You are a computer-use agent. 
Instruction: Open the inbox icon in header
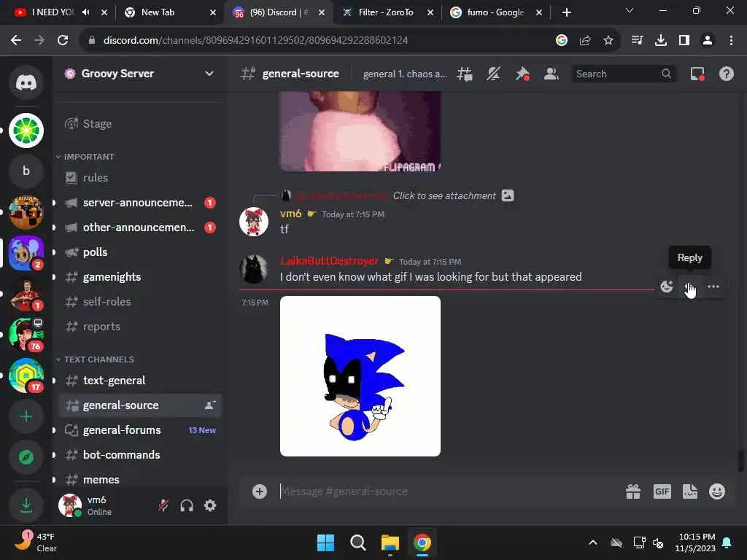(x=697, y=74)
